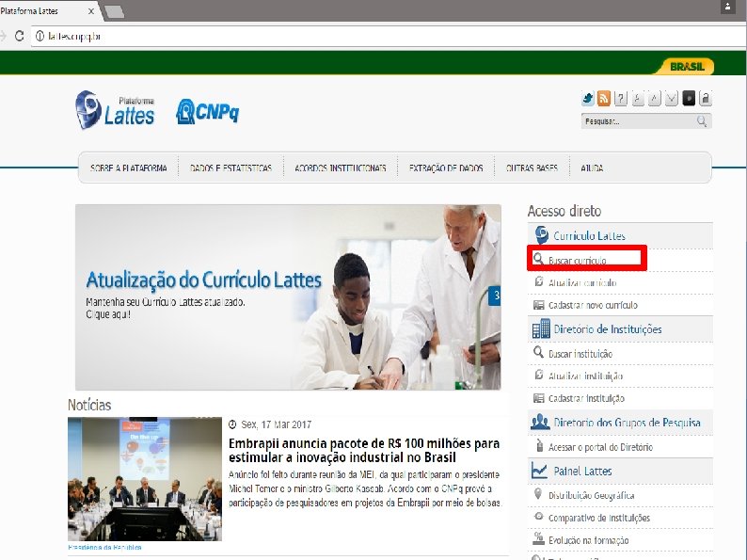Toggle the black high-contrast icon
Image resolution: width=747 pixels, height=560 pixels.
689,98
